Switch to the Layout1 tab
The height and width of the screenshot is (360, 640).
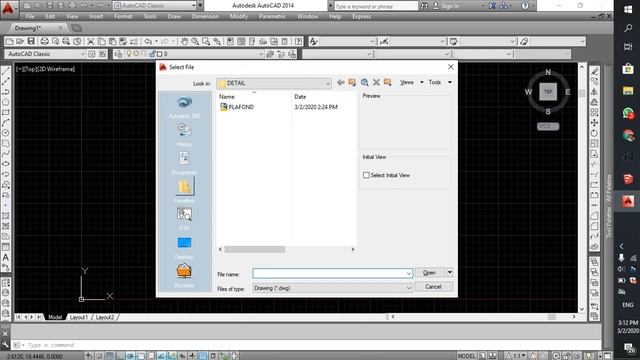pyautogui.click(x=78, y=317)
